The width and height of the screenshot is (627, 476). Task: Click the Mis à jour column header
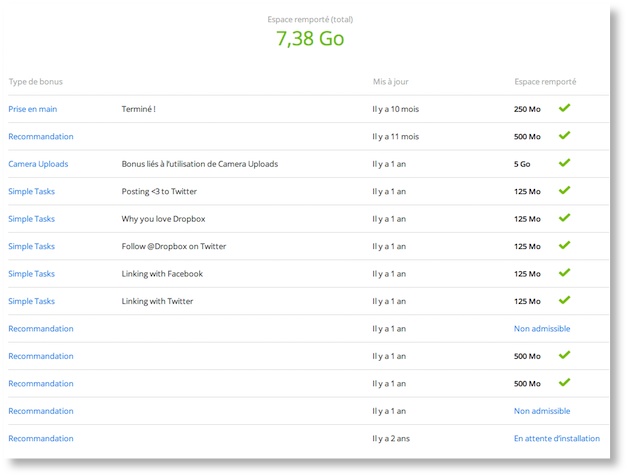(391, 81)
